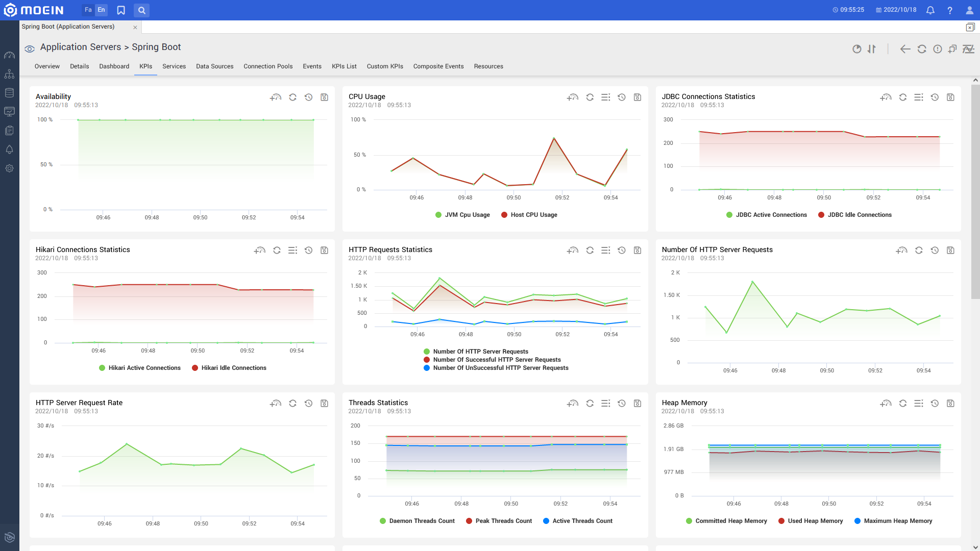Open the CPU Usage chart list options
The height and width of the screenshot is (551, 980).
(606, 97)
